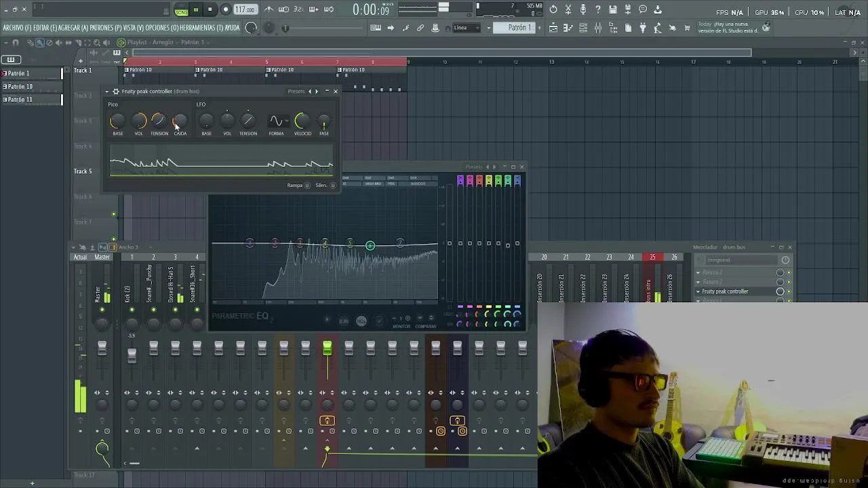Click the export download arrow icon

coord(658,9)
